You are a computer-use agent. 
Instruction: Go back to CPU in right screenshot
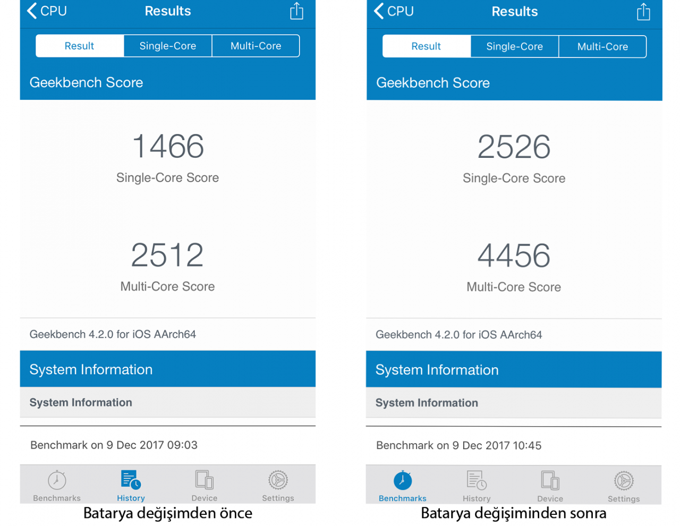(393, 12)
